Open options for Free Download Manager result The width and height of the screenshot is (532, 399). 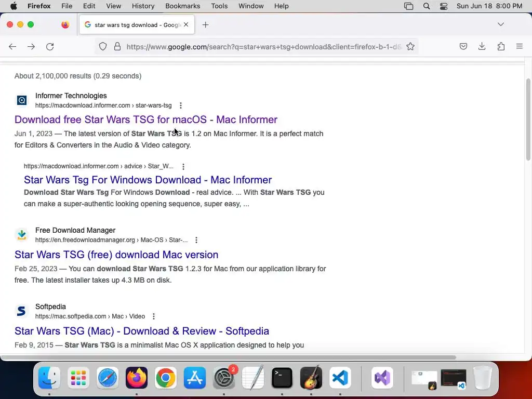[196, 240]
